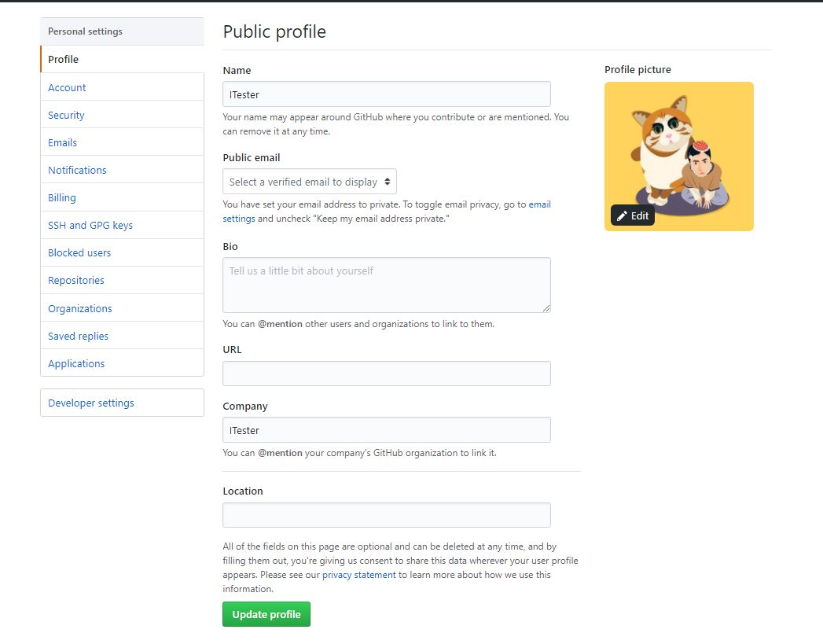The image size is (823, 644).
Task: Focus the Location input field
Action: pos(386,515)
